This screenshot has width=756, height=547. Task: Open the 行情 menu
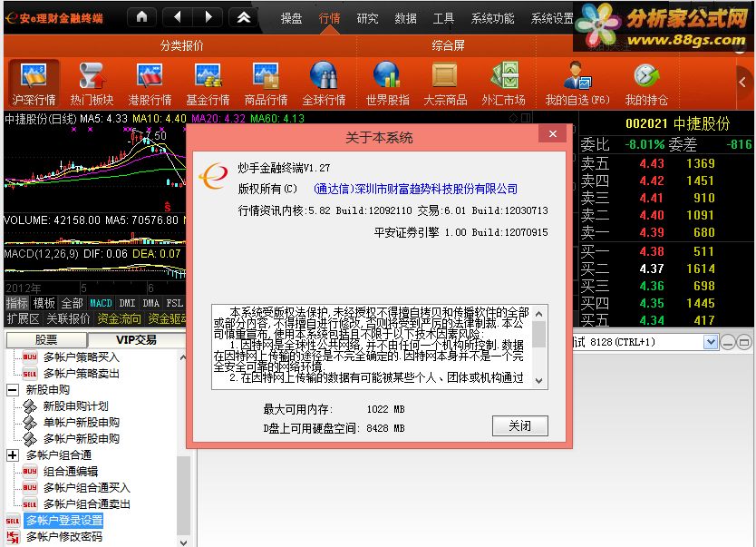tap(329, 18)
